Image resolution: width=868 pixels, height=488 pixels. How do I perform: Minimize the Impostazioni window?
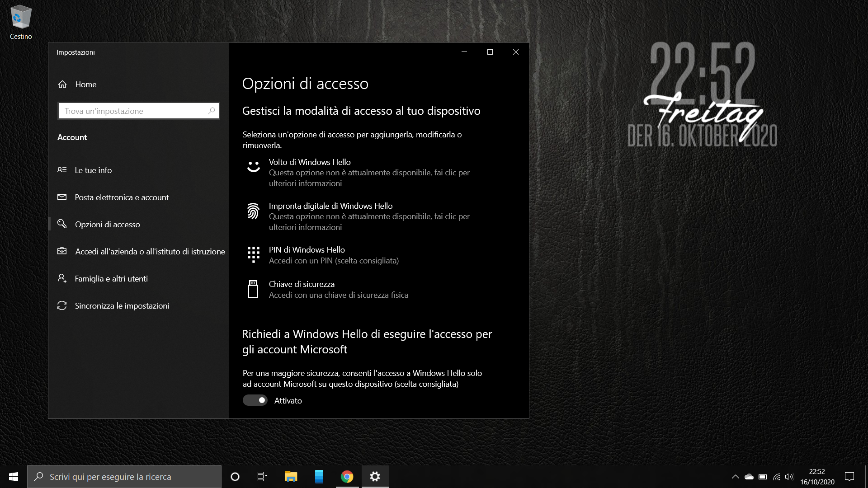pyautogui.click(x=464, y=52)
